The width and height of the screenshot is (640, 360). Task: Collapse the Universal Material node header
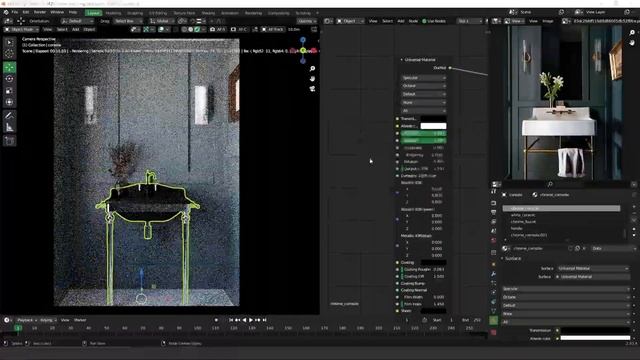point(402,60)
